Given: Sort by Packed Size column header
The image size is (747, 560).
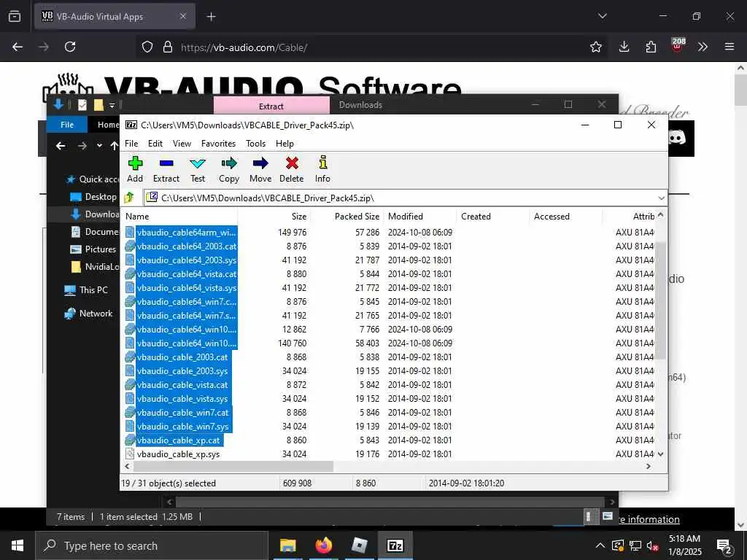Looking at the screenshot, I should pyautogui.click(x=347, y=216).
